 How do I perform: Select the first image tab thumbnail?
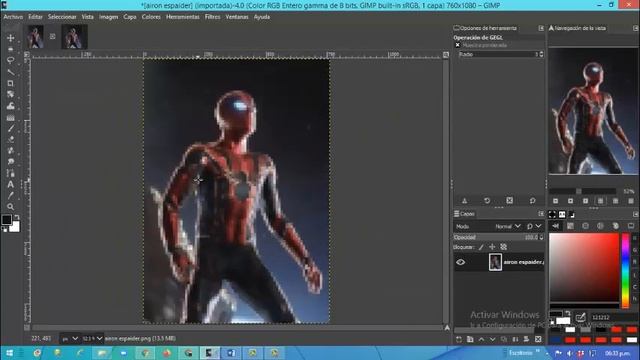[36, 37]
